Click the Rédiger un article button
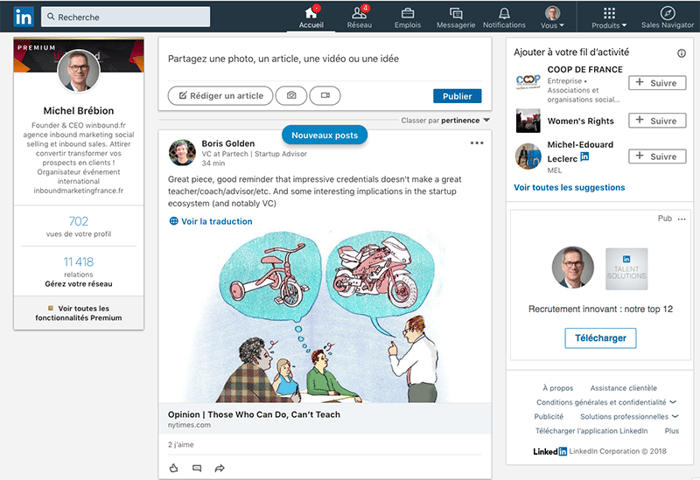 pyautogui.click(x=221, y=96)
